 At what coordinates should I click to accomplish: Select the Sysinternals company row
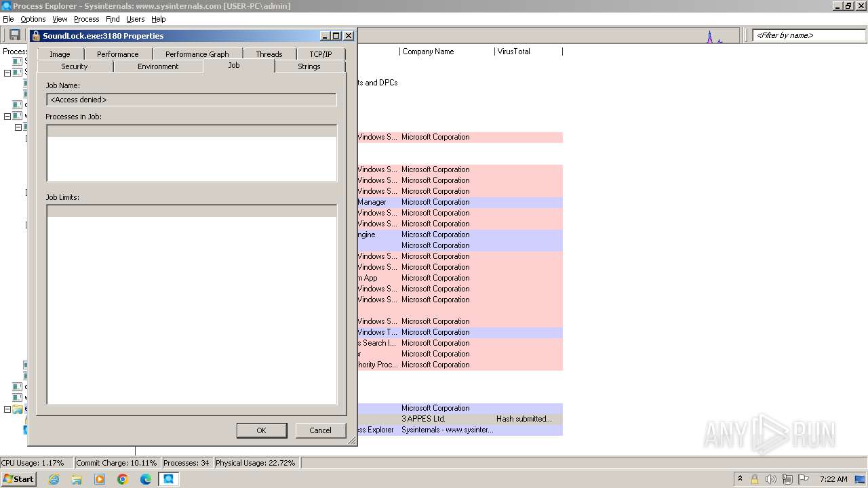click(x=448, y=430)
